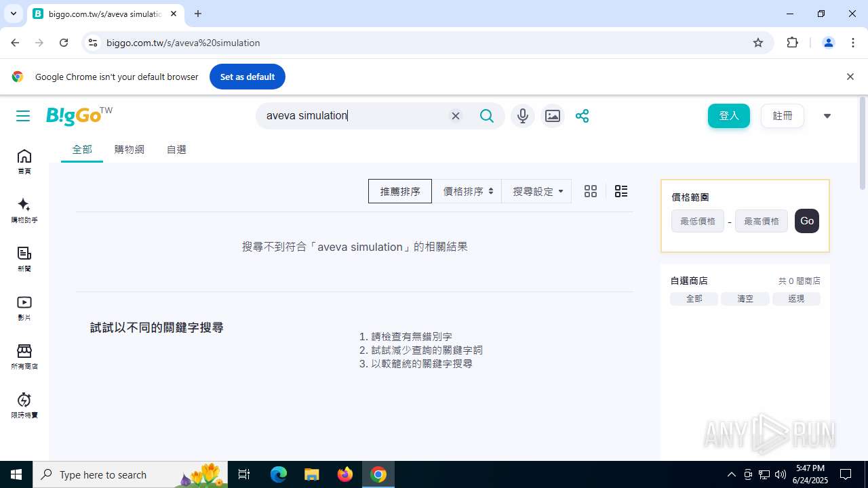Expand 價格排序 price sort dropdown
This screenshot has height=488, width=868.
pos(468,191)
